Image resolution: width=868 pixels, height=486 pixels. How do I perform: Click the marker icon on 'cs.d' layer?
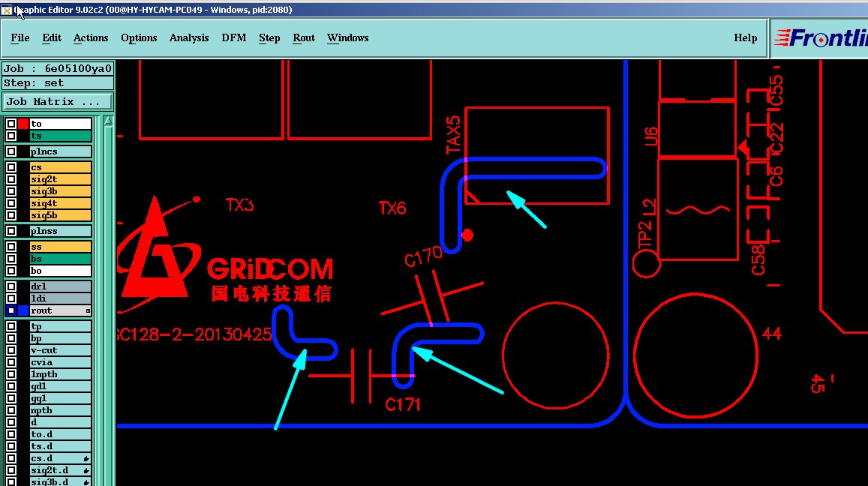pos(86,459)
